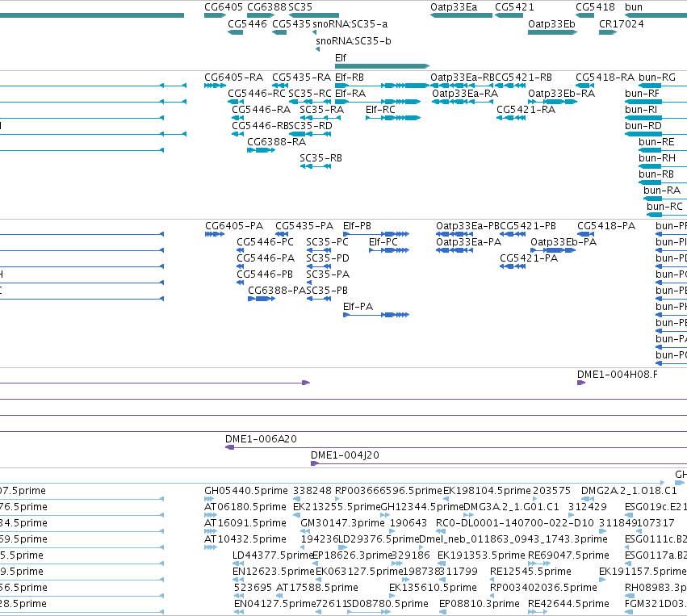687x616 pixels.
Task: Click the GH05440.5prime EST label
Action: point(245,491)
